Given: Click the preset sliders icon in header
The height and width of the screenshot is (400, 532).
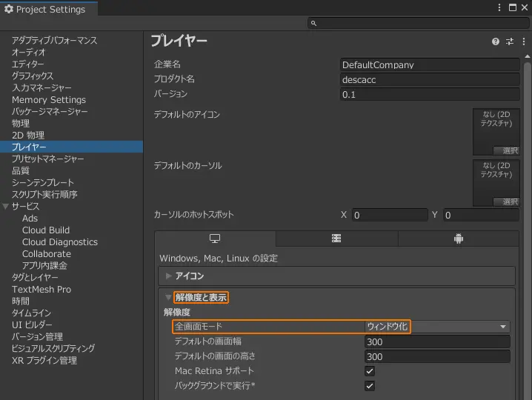Looking at the screenshot, I should click(510, 42).
